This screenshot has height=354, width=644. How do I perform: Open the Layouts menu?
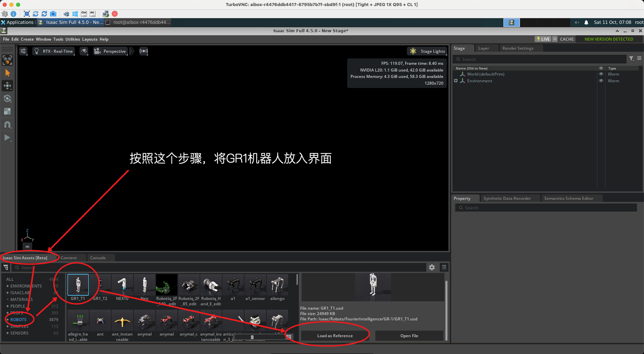90,39
